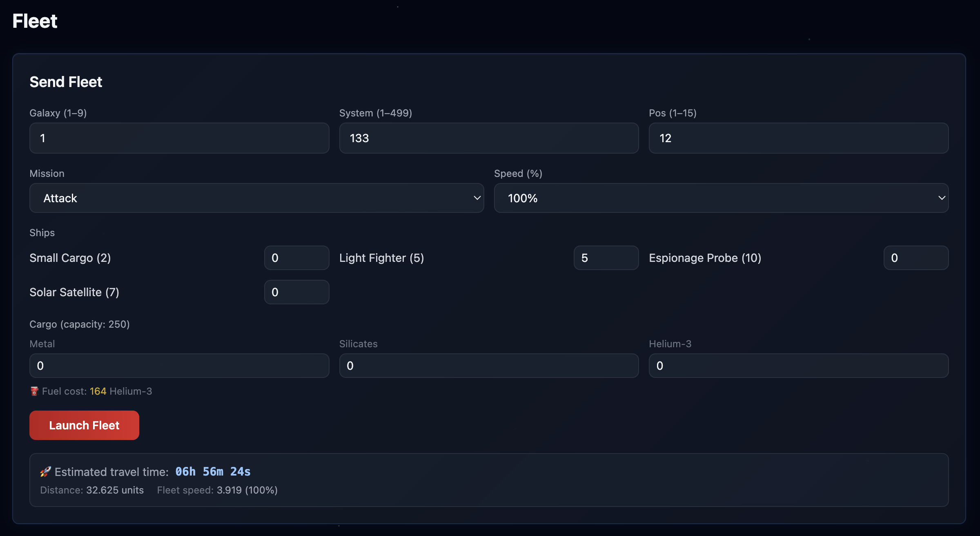Expand the Speed percentage dropdown
Viewport: 980px width, 536px height.
tap(721, 198)
